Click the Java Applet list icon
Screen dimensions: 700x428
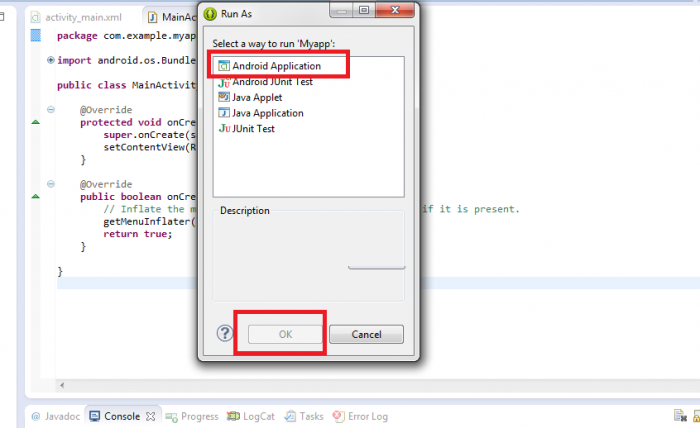[224, 97]
